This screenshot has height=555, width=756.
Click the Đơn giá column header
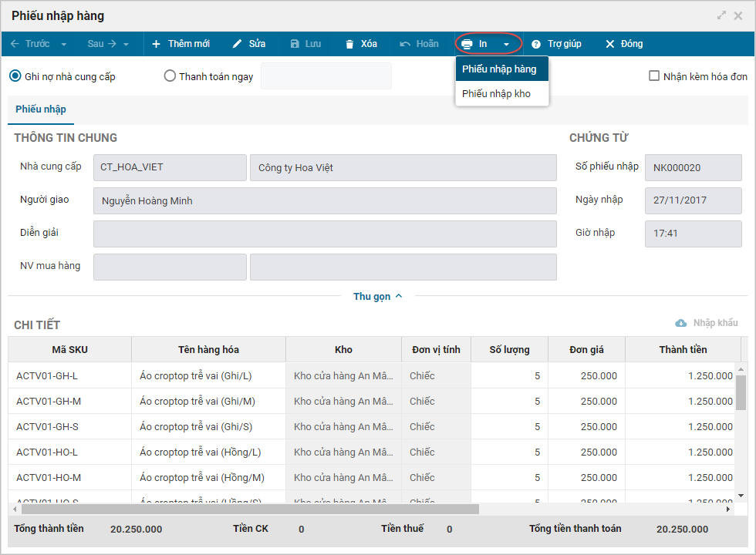[x=587, y=349]
